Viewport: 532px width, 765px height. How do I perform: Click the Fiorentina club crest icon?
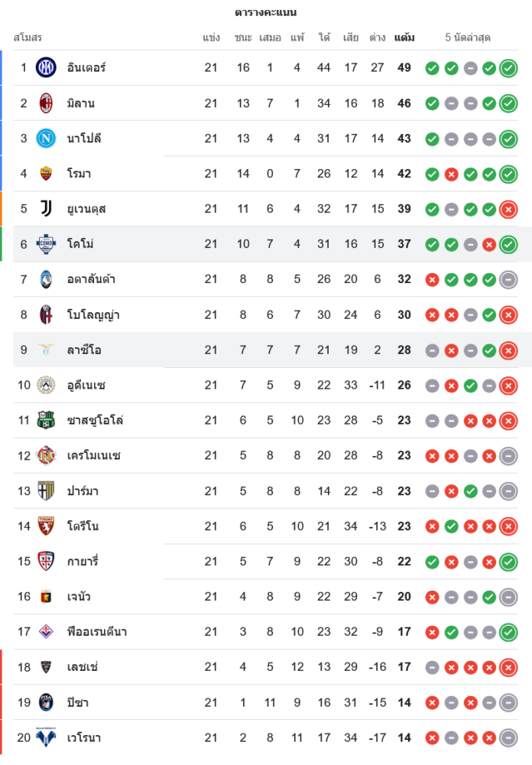[47, 632]
